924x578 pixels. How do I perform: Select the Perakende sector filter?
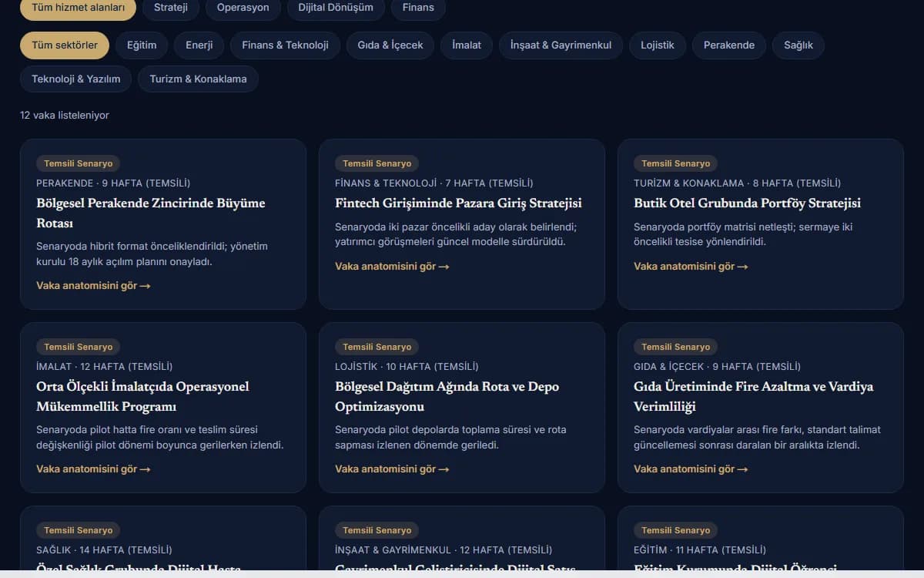pos(729,45)
